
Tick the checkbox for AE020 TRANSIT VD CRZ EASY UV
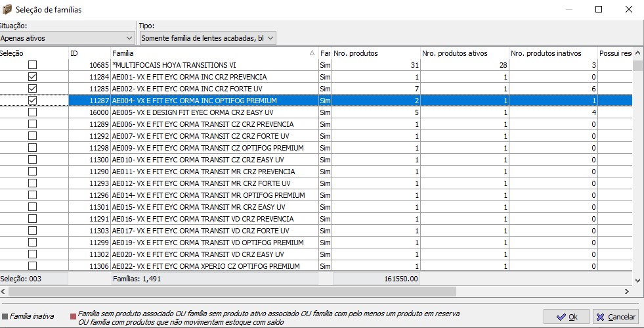pyautogui.click(x=32, y=254)
